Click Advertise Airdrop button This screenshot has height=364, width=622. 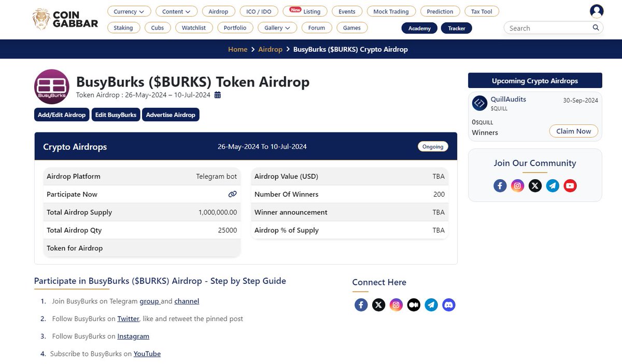click(171, 114)
